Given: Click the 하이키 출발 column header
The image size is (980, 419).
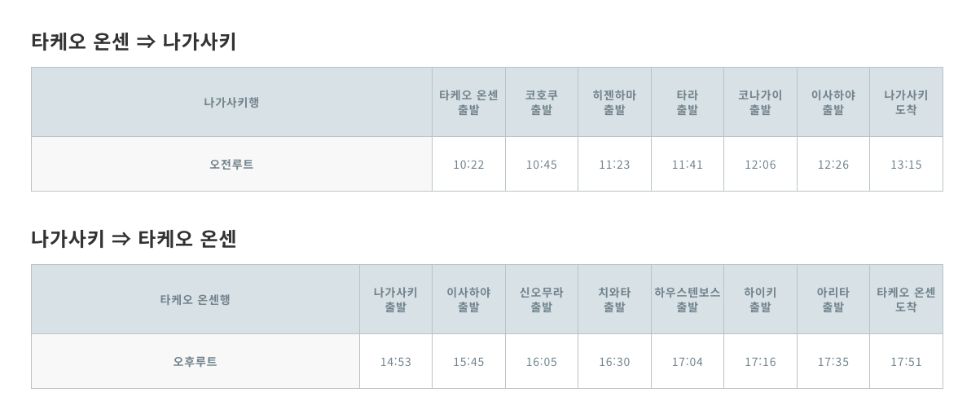Looking at the screenshot, I should pyautogui.click(x=760, y=299).
